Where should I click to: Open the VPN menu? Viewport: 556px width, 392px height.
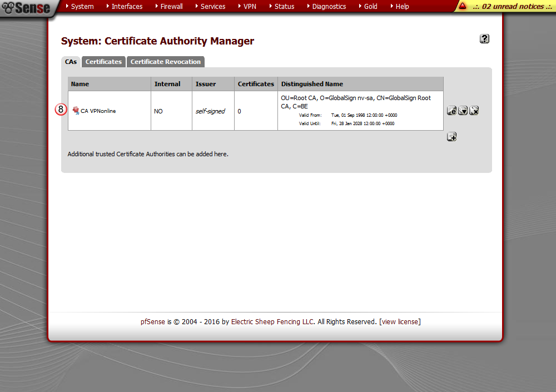pyautogui.click(x=250, y=6)
